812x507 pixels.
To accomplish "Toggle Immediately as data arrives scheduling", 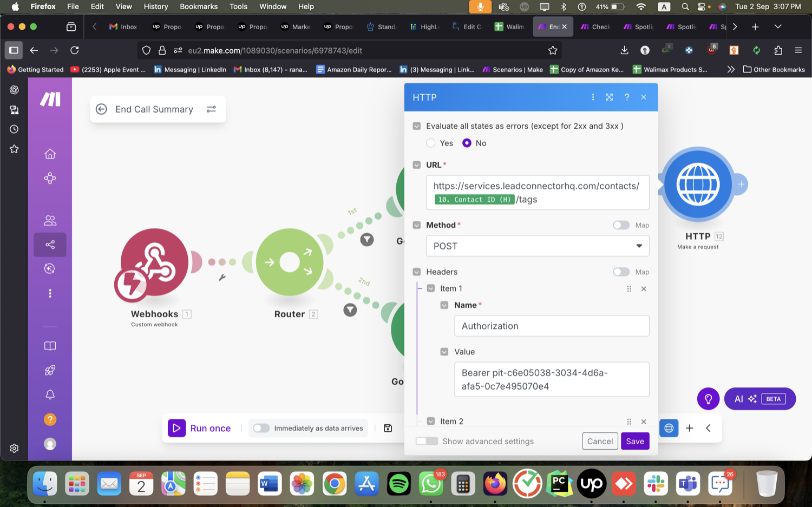I will (x=261, y=428).
